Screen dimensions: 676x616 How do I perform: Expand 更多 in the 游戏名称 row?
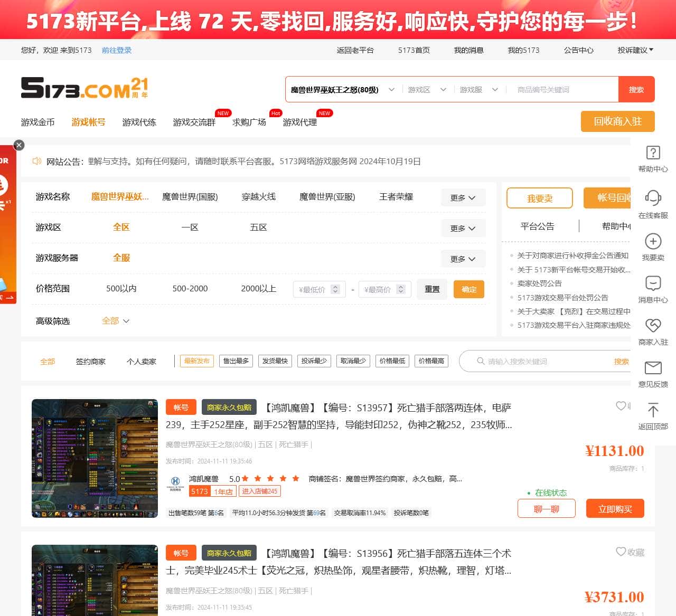point(463,197)
